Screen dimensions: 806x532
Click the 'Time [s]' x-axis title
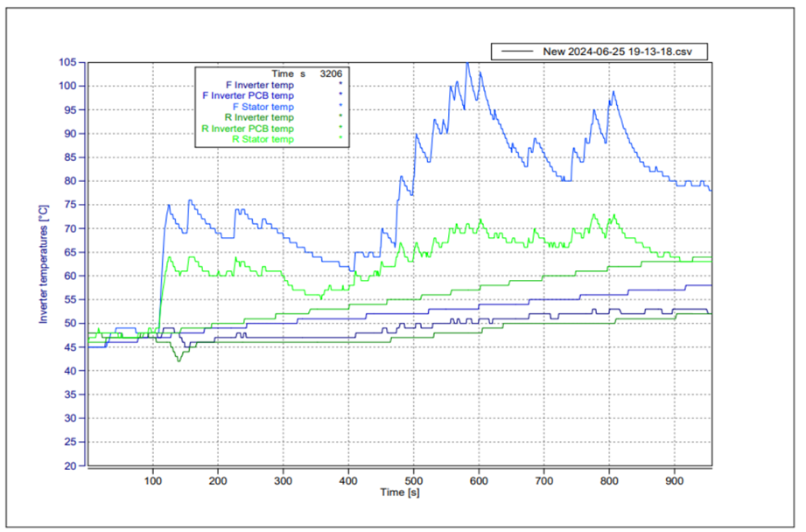tap(399, 493)
